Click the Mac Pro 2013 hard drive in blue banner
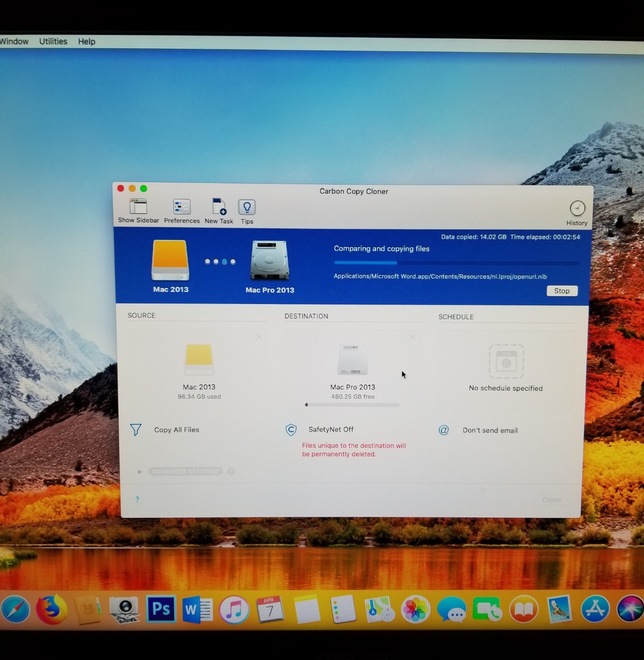The width and height of the screenshot is (644, 660). pyautogui.click(x=270, y=260)
